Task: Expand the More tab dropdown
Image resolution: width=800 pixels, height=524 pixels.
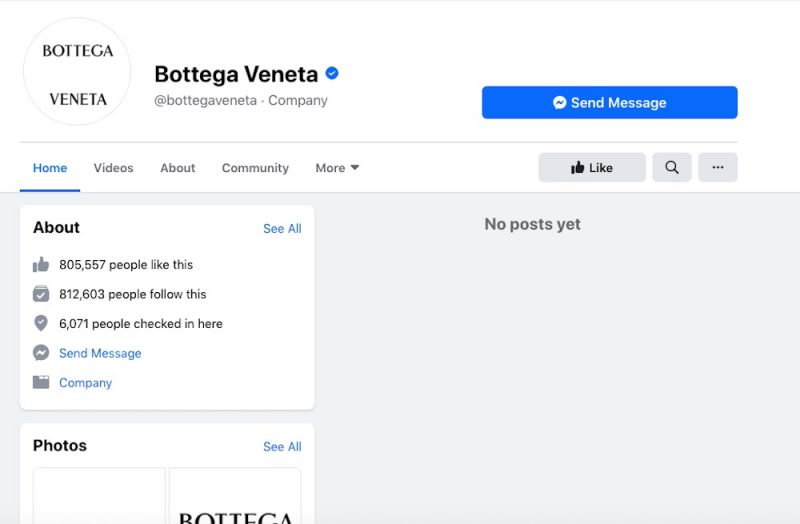Action: pyautogui.click(x=337, y=168)
